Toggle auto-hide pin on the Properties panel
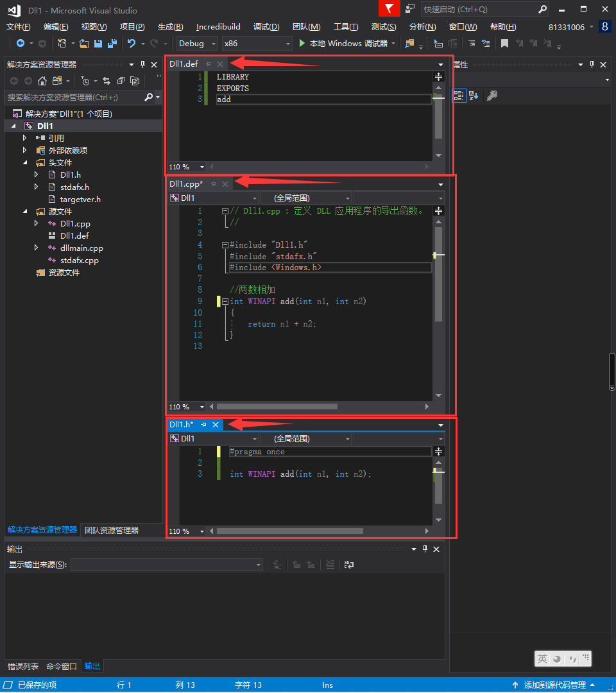The width and height of the screenshot is (616, 693). [x=592, y=65]
